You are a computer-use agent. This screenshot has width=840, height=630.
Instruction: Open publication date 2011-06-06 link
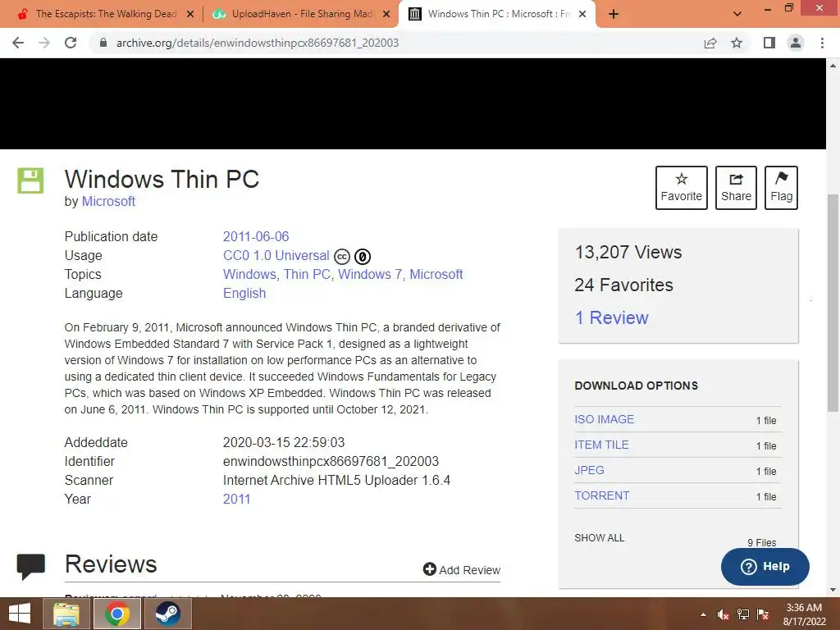(256, 236)
